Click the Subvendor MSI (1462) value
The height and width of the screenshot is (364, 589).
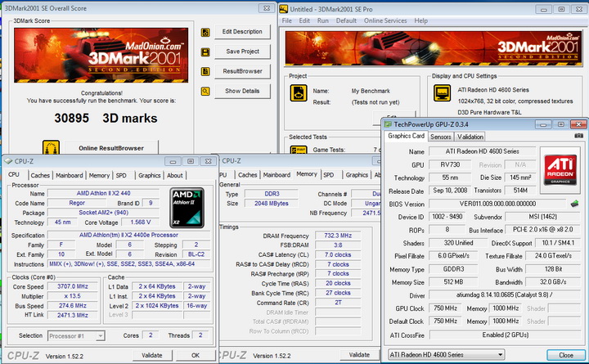(543, 217)
